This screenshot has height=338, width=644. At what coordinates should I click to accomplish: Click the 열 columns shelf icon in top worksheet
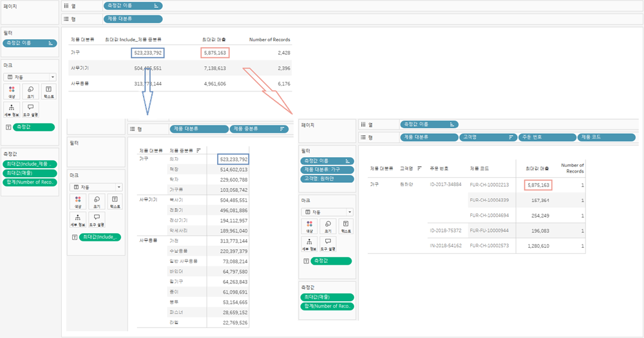66,6
